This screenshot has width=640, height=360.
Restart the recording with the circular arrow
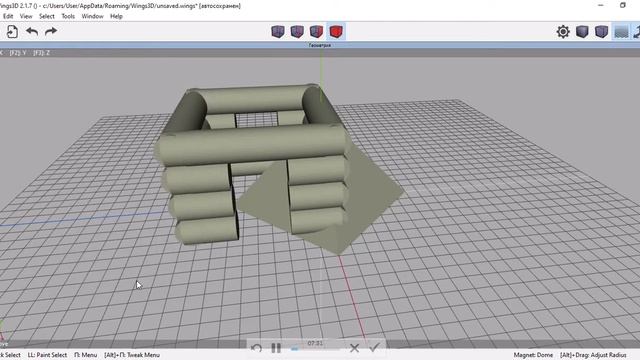[256, 348]
